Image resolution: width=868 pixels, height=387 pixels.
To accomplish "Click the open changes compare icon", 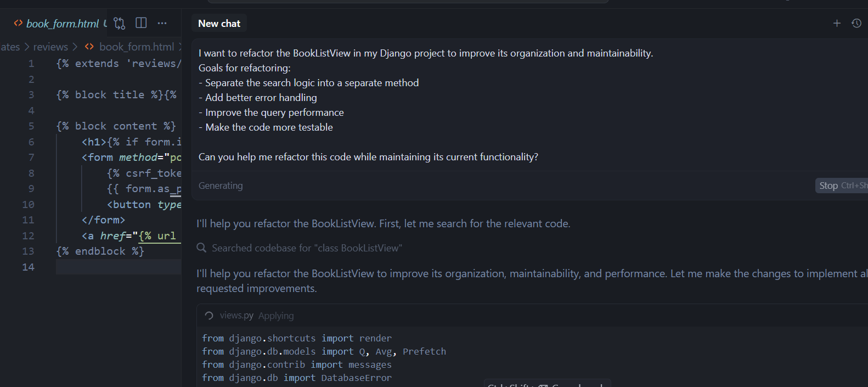I will [119, 23].
